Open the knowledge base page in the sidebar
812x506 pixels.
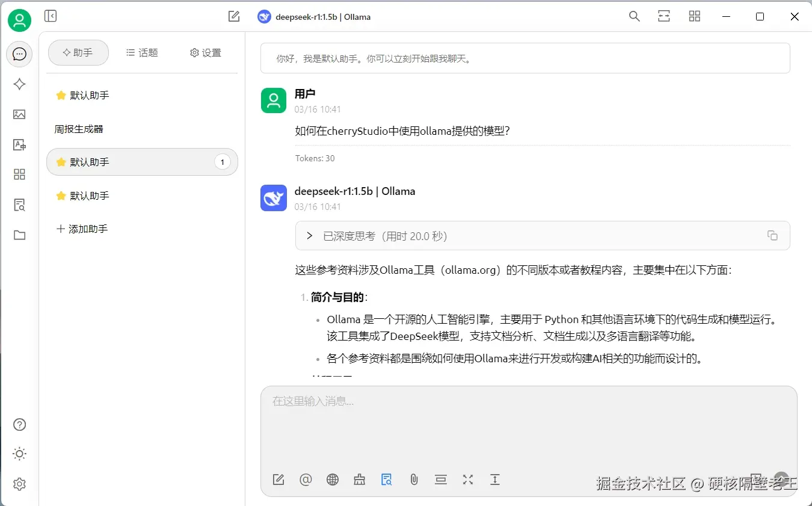pyautogui.click(x=19, y=205)
